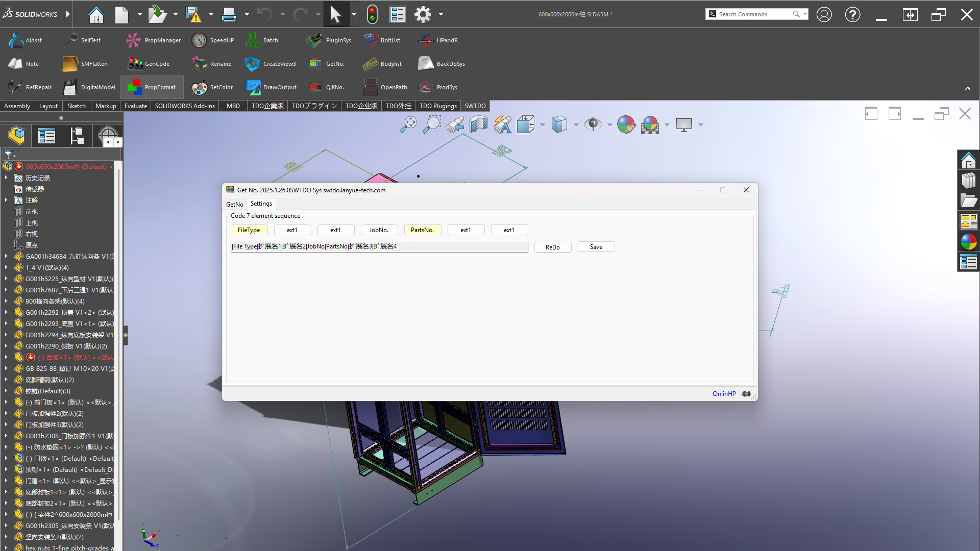The width and height of the screenshot is (980, 551).
Task: Open the BoltList add-in tool
Action: tap(370, 40)
